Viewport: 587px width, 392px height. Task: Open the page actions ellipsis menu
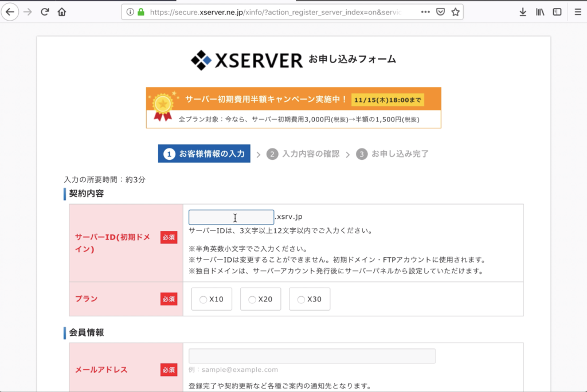(426, 11)
